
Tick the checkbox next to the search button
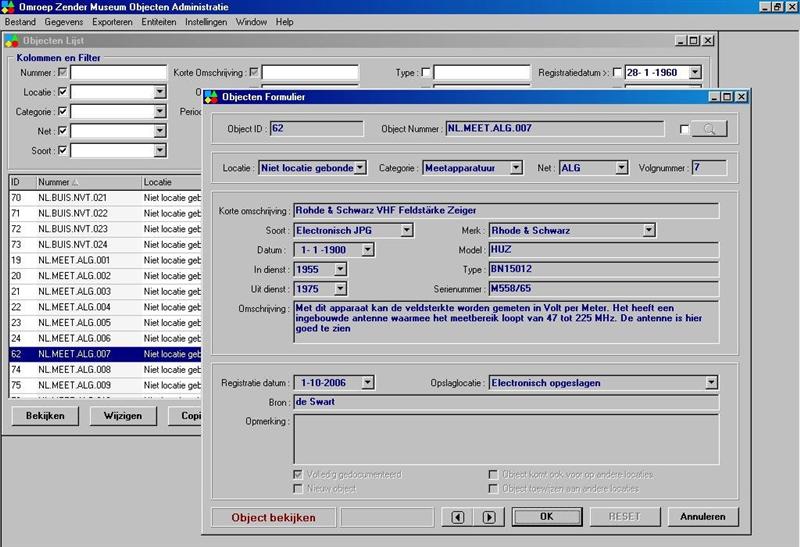[x=685, y=130]
